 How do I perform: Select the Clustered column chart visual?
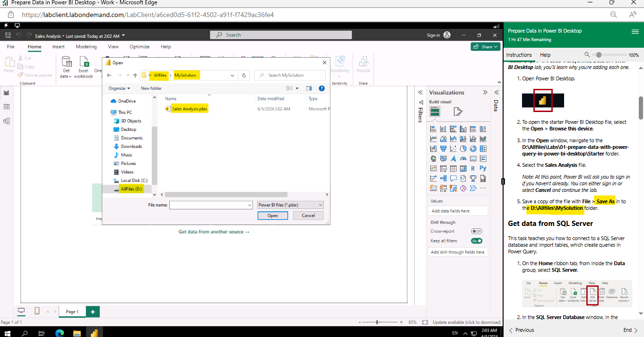tap(463, 129)
